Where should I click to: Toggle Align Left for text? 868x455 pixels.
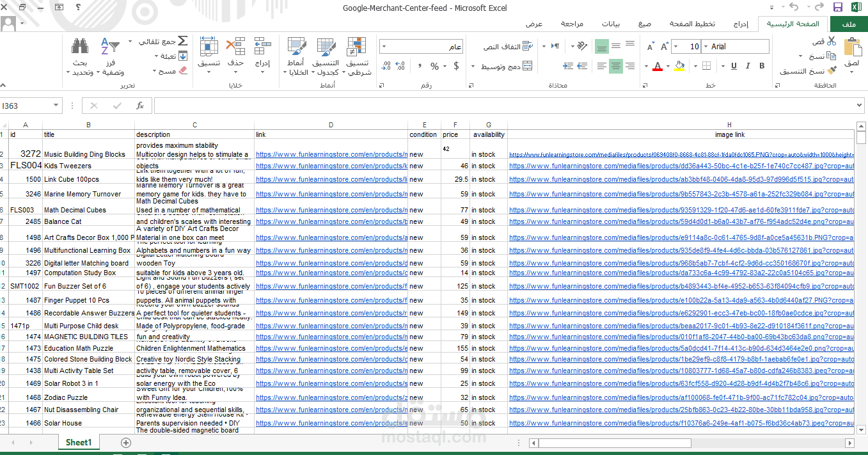pos(601,66)
